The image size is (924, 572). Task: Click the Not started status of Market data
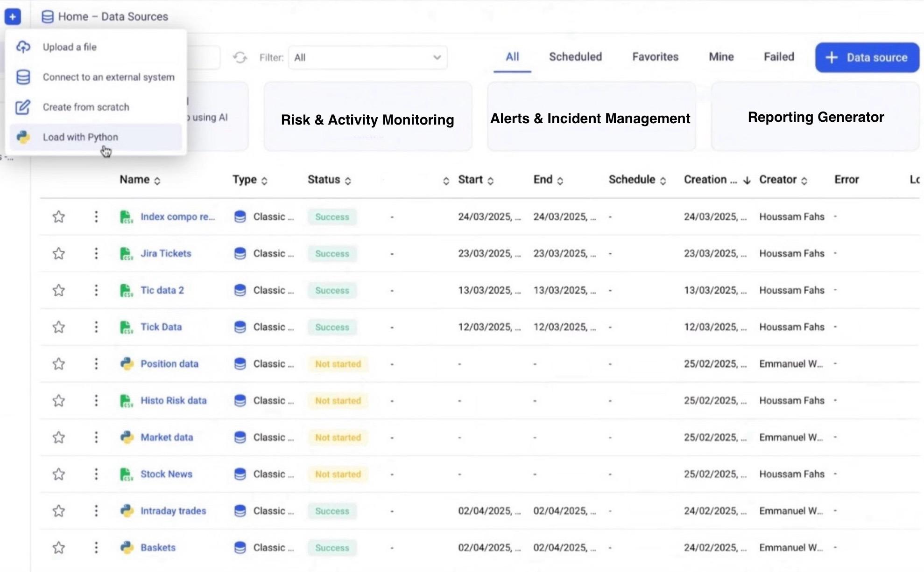[338, 437]
